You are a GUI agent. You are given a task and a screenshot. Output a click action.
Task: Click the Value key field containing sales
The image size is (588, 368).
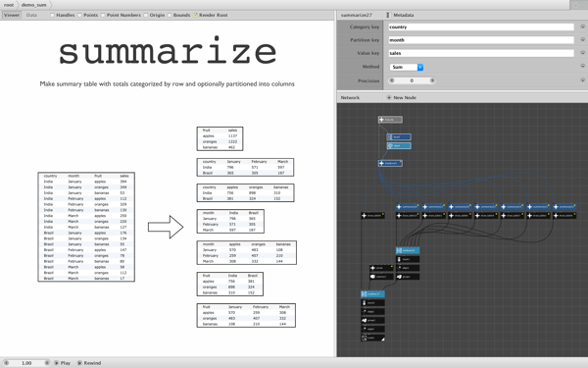[x=481, y=53]
